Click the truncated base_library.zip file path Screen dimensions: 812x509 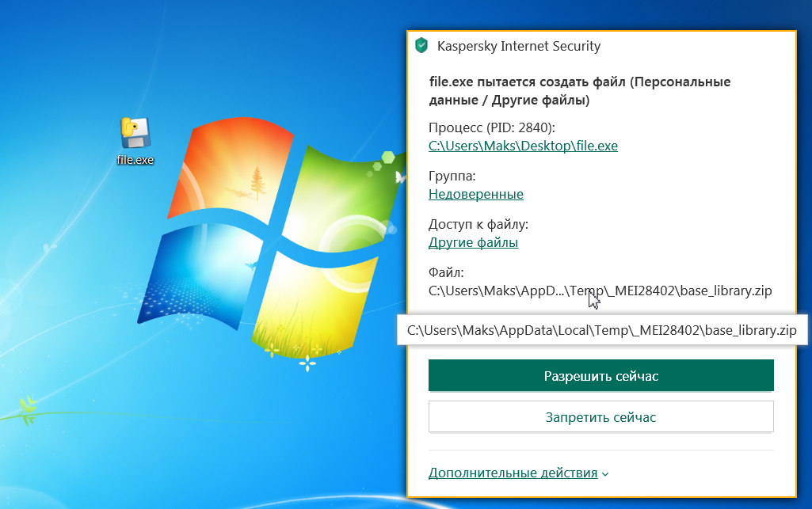pos(600,291)
